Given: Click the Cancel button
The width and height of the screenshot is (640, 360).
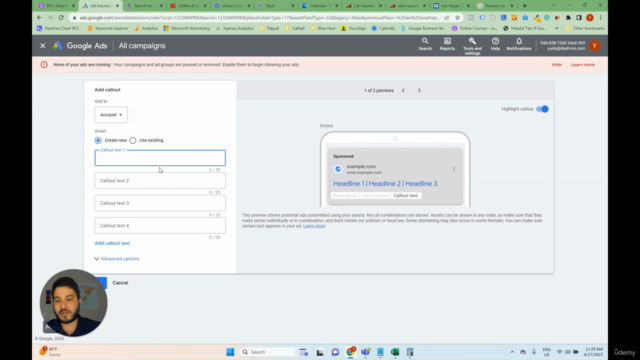Looking at the screenshot, I should [x=120, y=282].
